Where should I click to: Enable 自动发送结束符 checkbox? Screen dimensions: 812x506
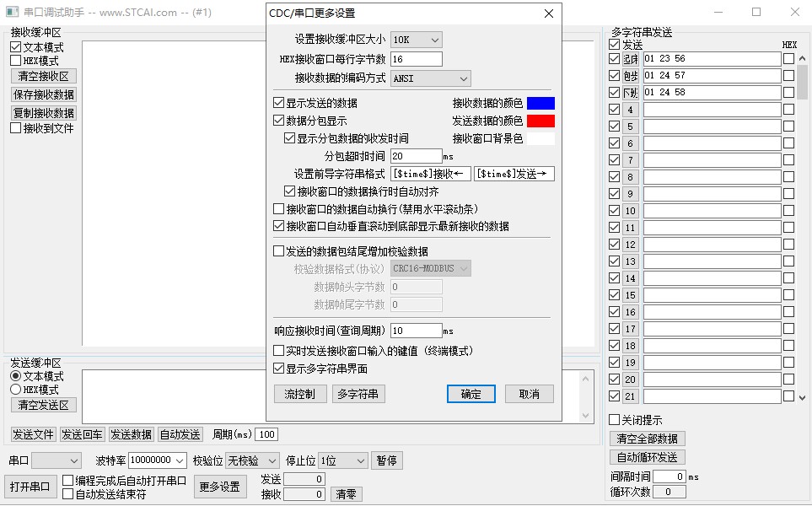point(67,494)
